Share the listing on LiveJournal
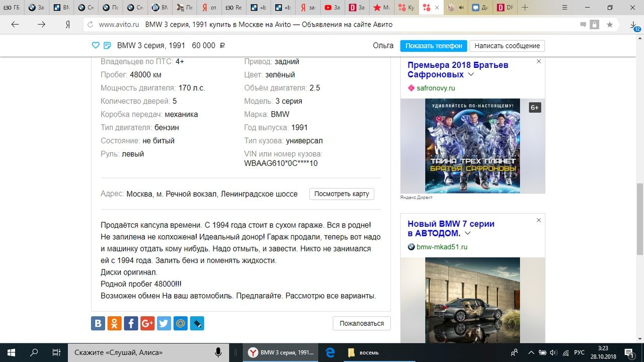The height and width of the screenshot is (362, 644). point(197,323)
